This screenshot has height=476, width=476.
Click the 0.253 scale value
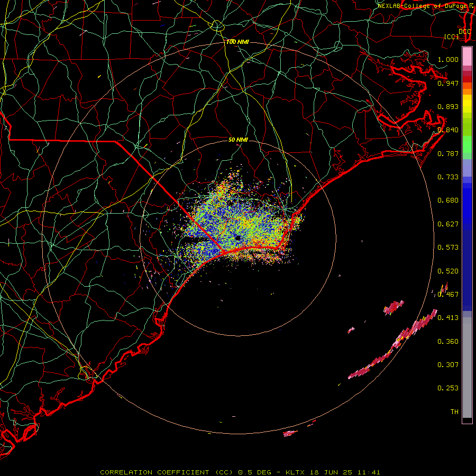[448, 388]
